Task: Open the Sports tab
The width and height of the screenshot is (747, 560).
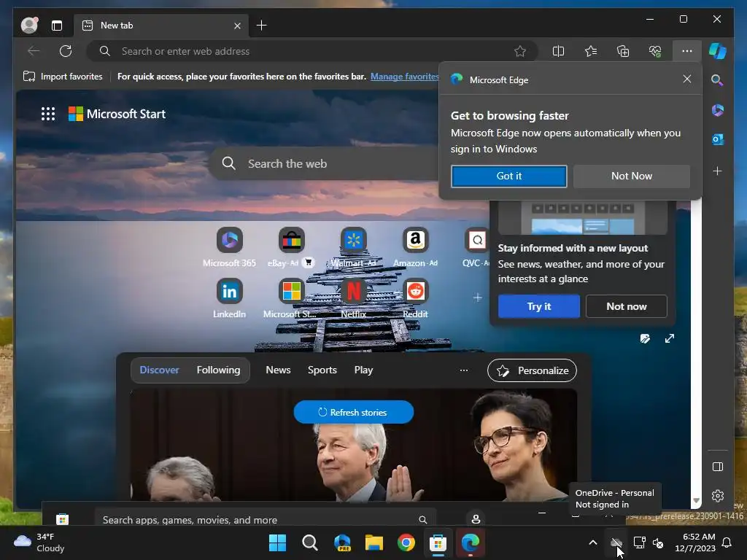Action: (x=322, y=370)
